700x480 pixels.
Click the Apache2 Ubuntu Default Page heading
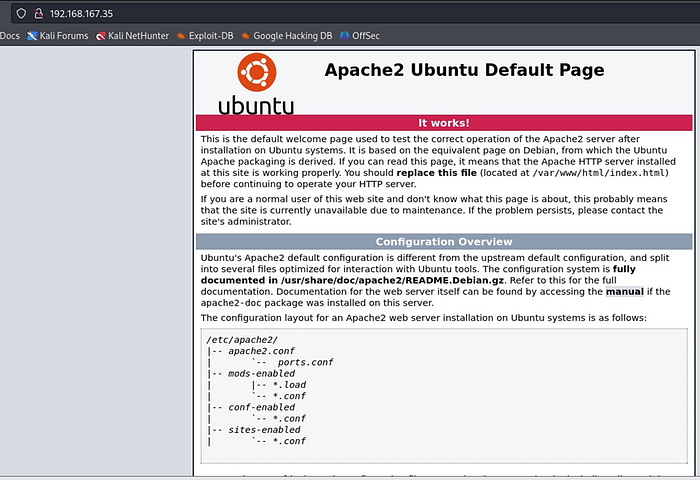(x=464, y=70)
